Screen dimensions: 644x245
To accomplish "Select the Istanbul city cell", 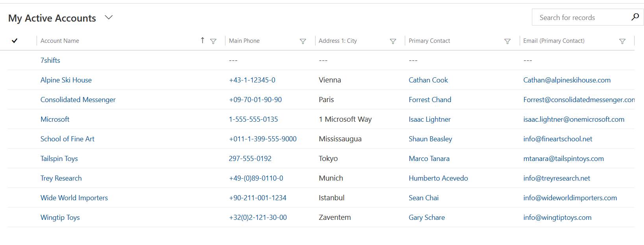I will (x=331, y=198).
